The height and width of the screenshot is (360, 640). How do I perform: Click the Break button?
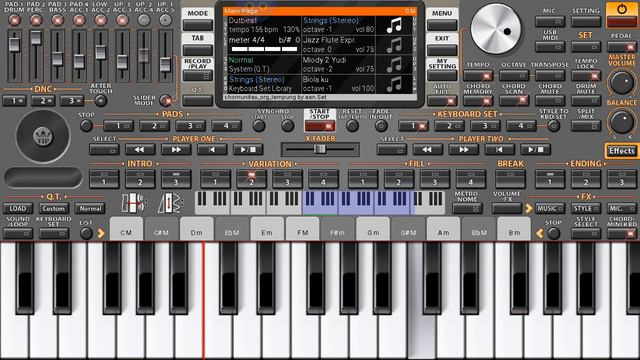510,179
